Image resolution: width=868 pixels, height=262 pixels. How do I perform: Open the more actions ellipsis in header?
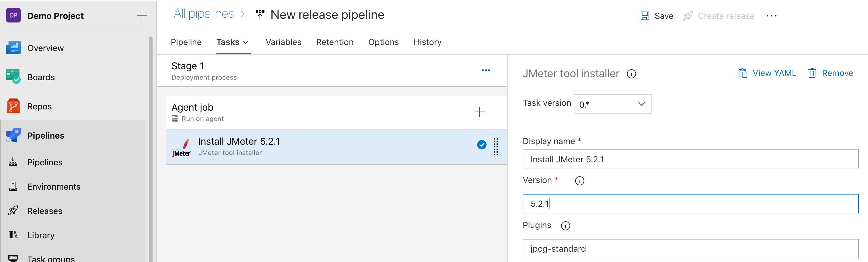[x=771, y=16]
